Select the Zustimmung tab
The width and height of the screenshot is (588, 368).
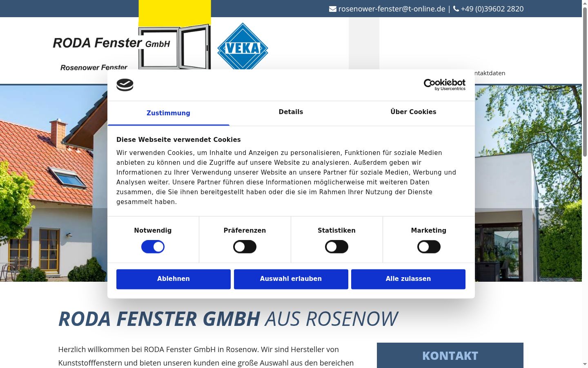[168, 113]
